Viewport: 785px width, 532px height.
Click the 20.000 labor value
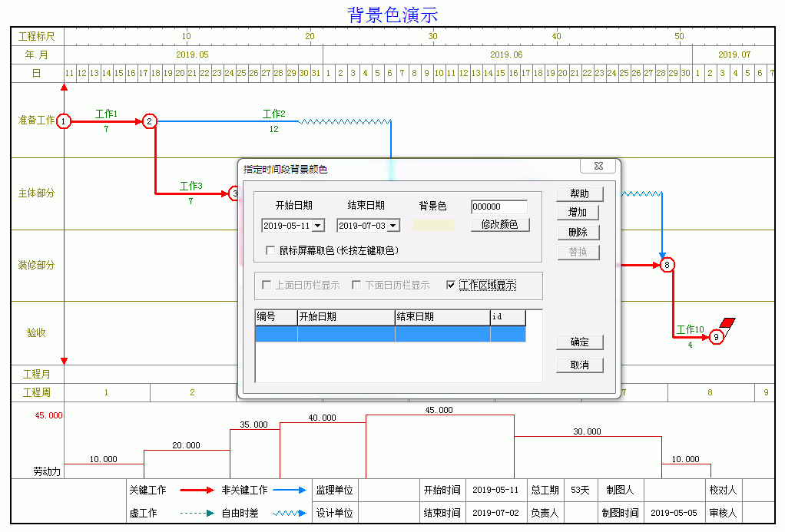(186, 445)
